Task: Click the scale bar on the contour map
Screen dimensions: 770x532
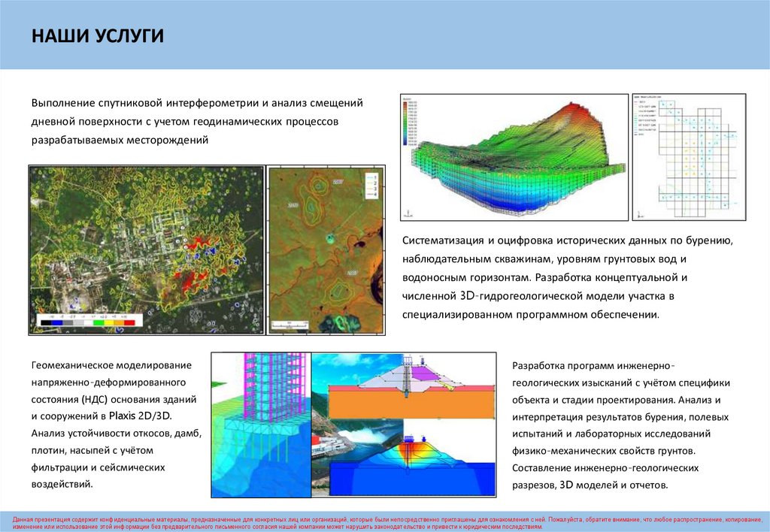Action: tap(290, 325)
